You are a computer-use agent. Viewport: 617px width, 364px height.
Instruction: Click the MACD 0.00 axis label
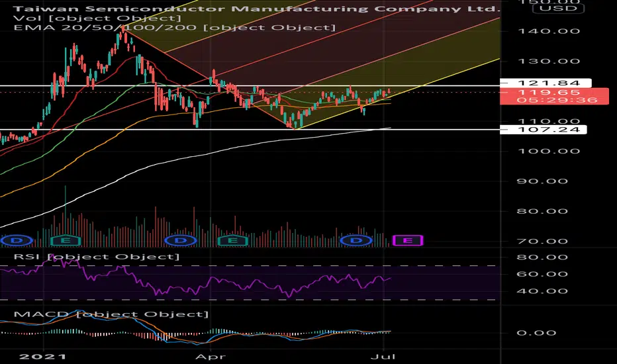click(536, 333)
